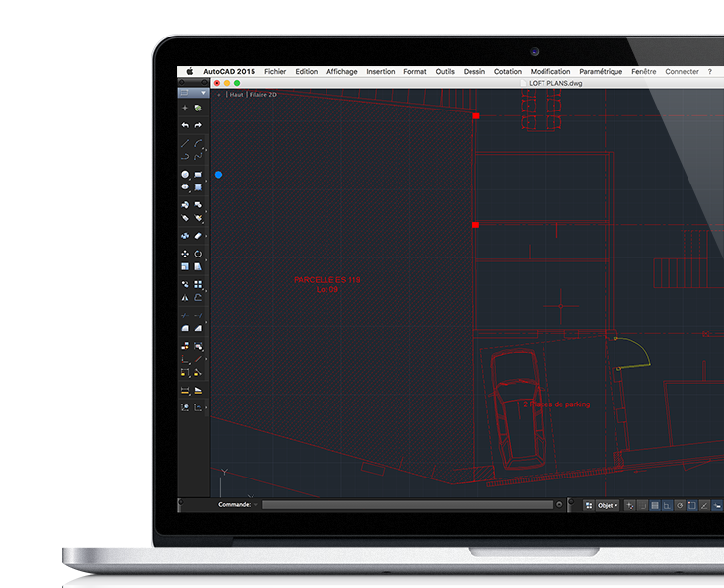The width and height of the screenshot is (724, 588).
Task: Select the Erase tool
Action: pos(198,236)
